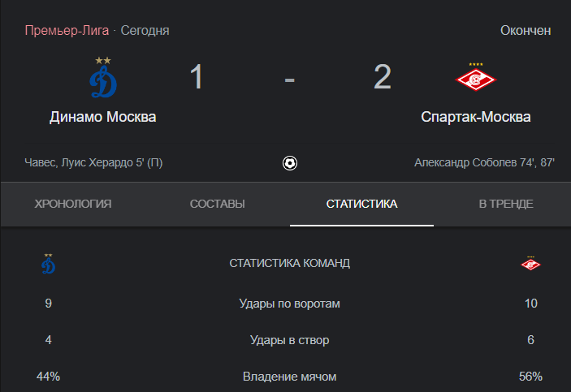571x392 pixels.
Task: Click the Динамо Москва team name
Action: point(103,117)
